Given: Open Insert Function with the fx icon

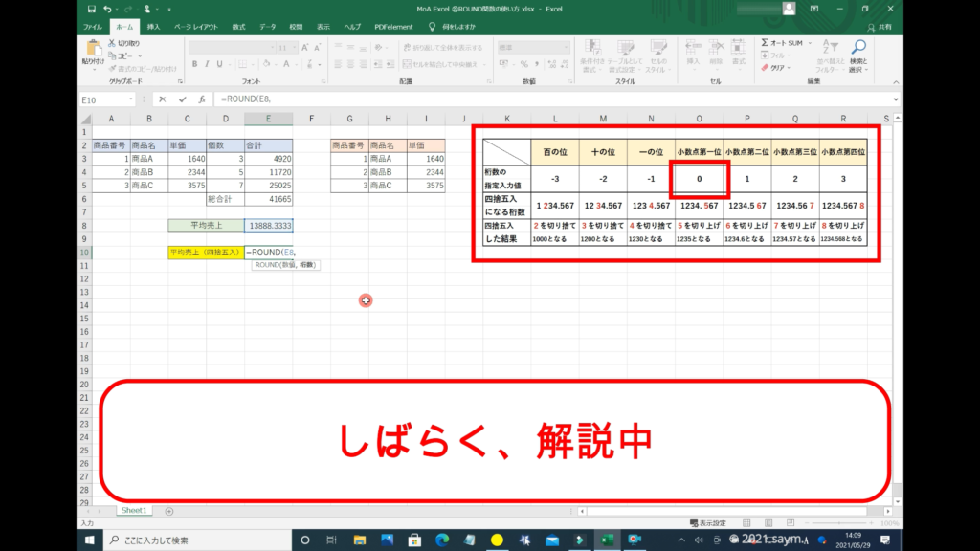Looking at the screenshot, I should pos(202,99).
